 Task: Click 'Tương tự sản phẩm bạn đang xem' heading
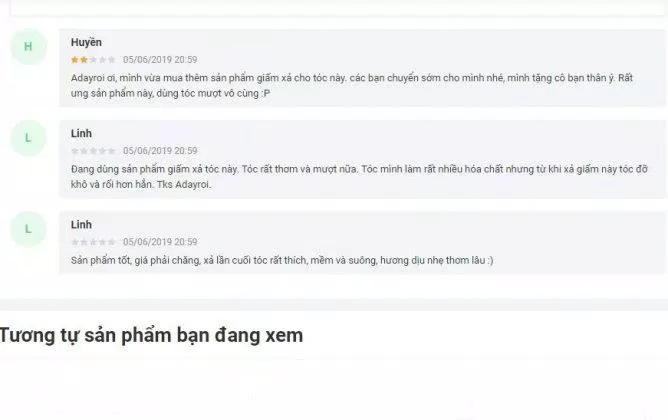coord(151,335)
